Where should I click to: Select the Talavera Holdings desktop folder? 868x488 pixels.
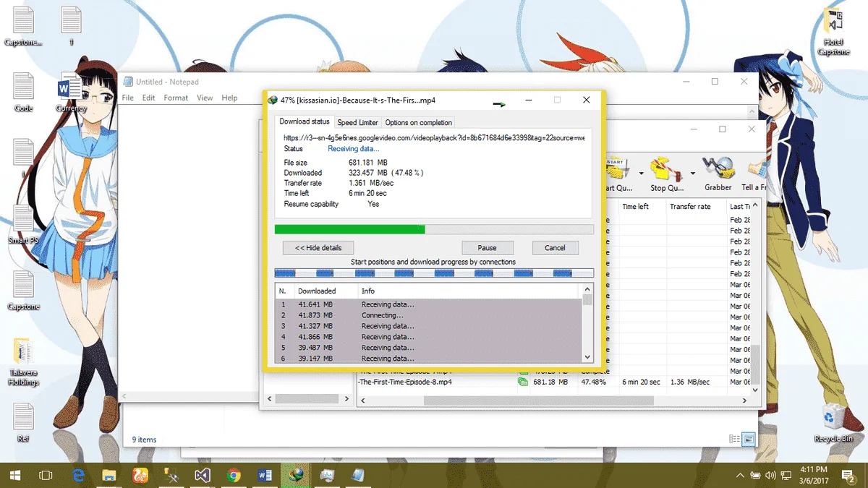[23, 361]
